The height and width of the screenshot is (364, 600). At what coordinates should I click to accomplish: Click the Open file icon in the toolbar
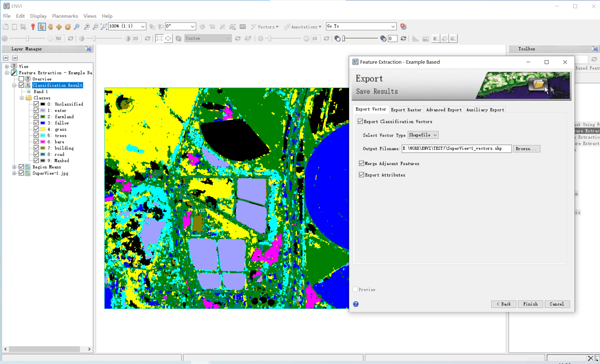point(6,27)
